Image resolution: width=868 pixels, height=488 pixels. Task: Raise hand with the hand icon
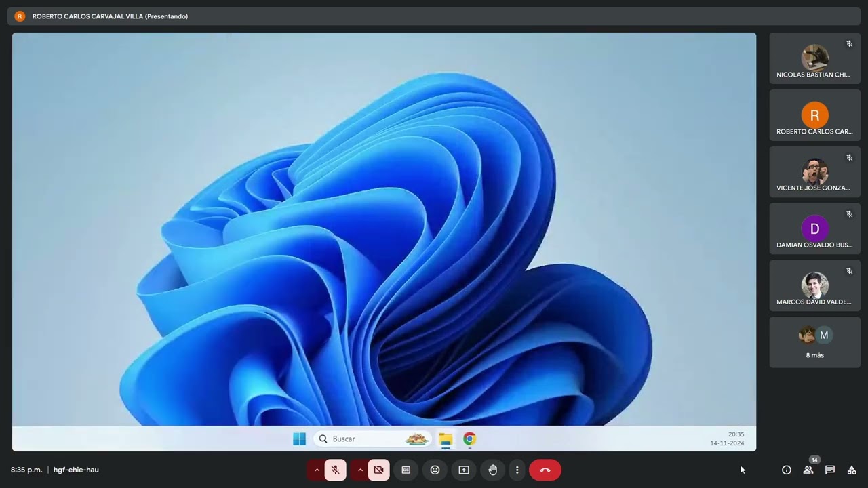pyautogui.click(x=493, y=470)
